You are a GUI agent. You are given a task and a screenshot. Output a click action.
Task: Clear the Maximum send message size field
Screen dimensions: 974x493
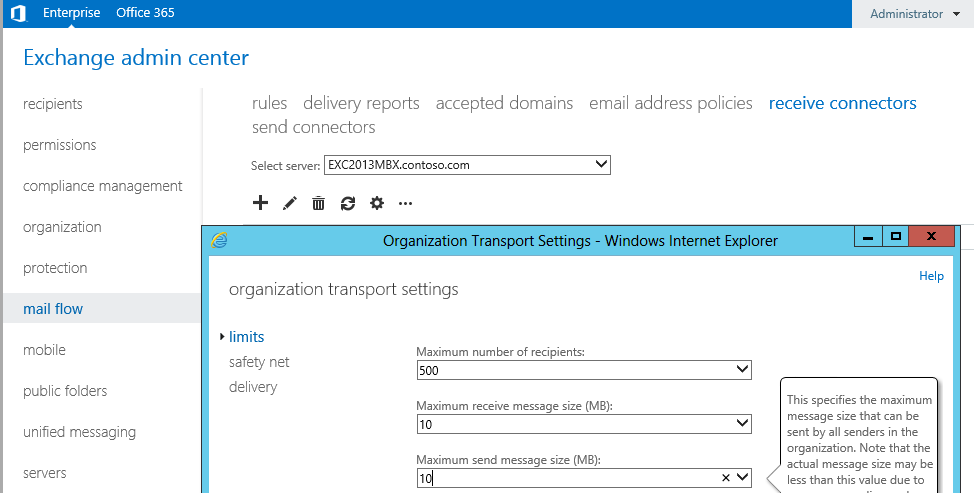tap(725, 479)
